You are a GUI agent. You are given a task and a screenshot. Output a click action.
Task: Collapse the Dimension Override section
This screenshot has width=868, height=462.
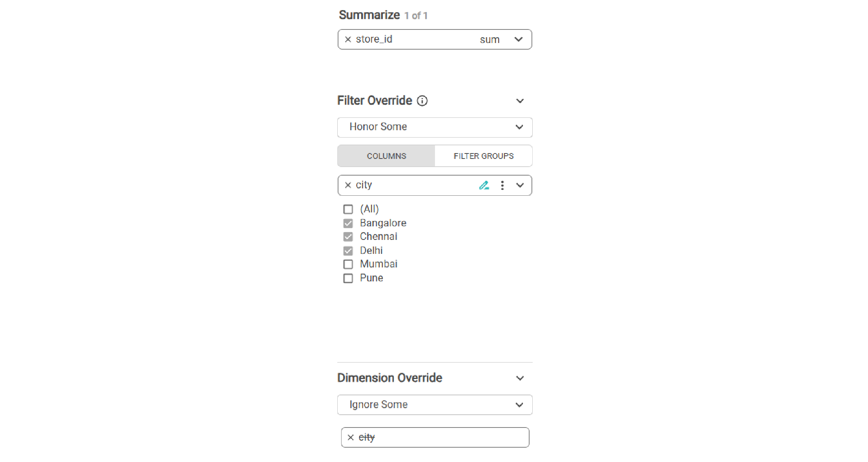520,378
